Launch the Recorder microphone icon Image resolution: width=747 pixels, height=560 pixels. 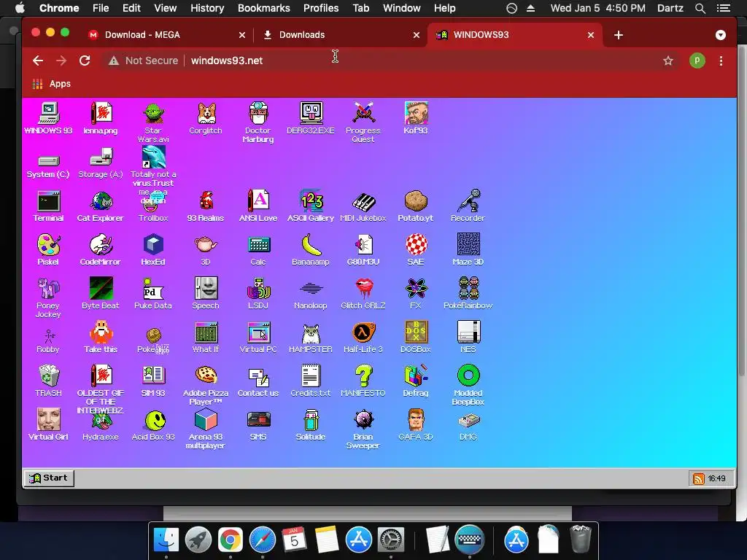[468, 206]
